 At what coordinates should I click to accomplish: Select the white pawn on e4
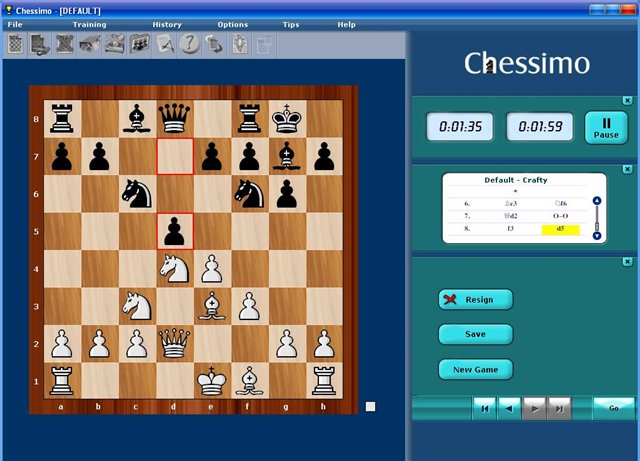point(212,269)
